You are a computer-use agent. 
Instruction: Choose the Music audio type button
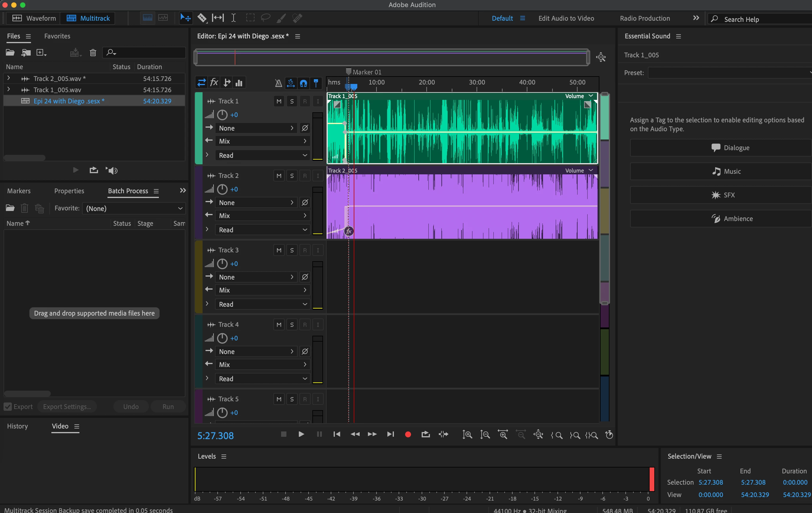click(x=721, y=171)
